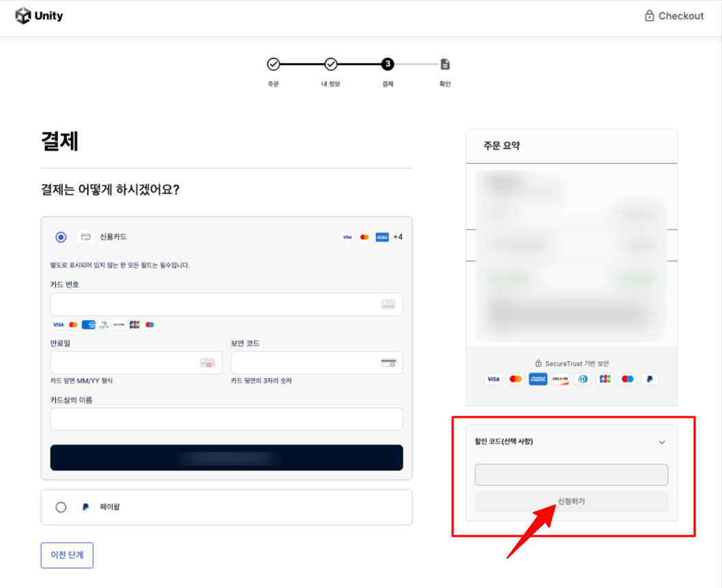722x588 pixels.
Task: Click the SecureTrust lock icon
Action: [538, 363]
